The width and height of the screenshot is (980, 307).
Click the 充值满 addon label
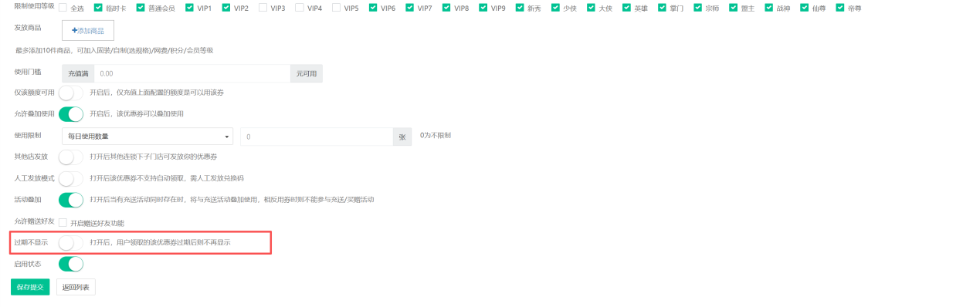(x=78, y=73)
